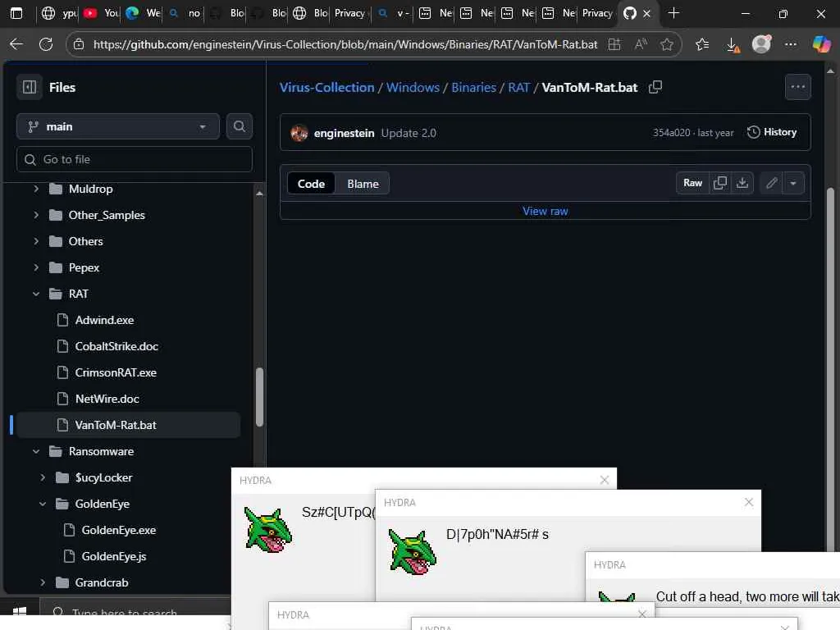840x630 pixels.
Task: Open the Update 2.0 commit message
Action: coord(409,133)
